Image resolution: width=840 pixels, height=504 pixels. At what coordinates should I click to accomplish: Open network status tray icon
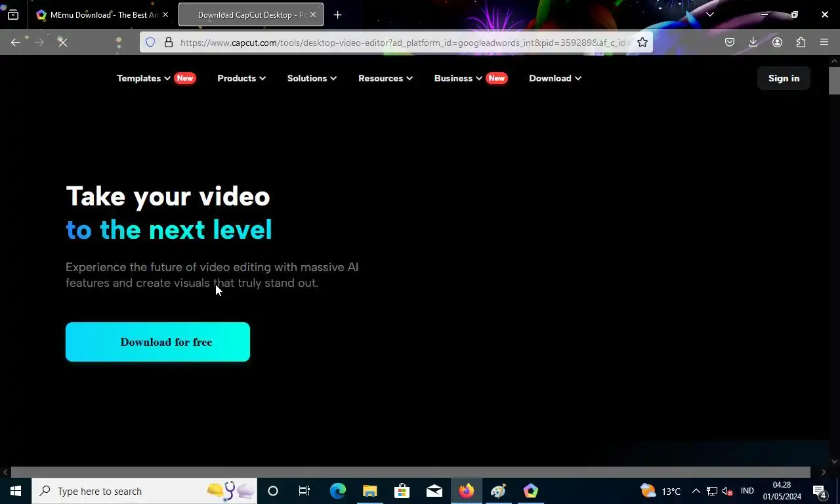tap(711, 491)
